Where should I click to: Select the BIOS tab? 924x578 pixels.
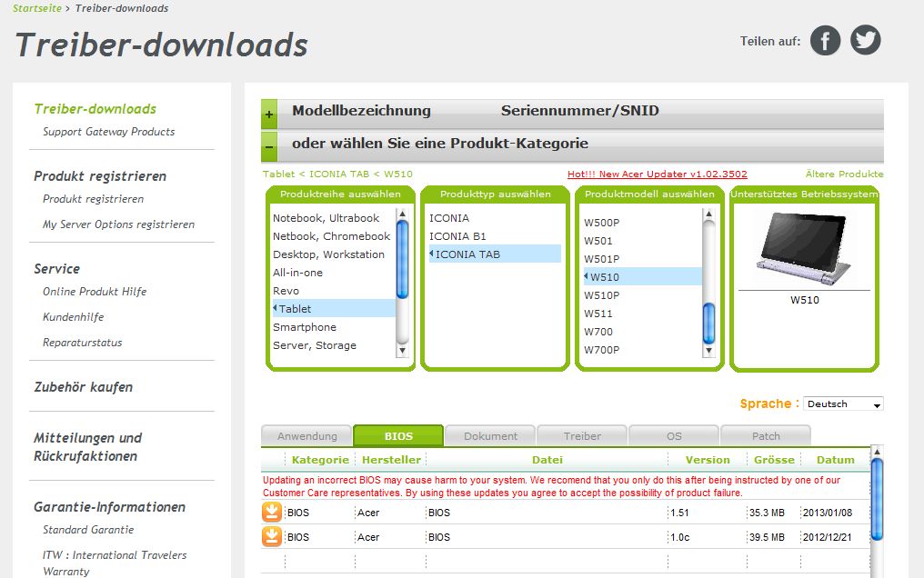click(x=398, y=436)
